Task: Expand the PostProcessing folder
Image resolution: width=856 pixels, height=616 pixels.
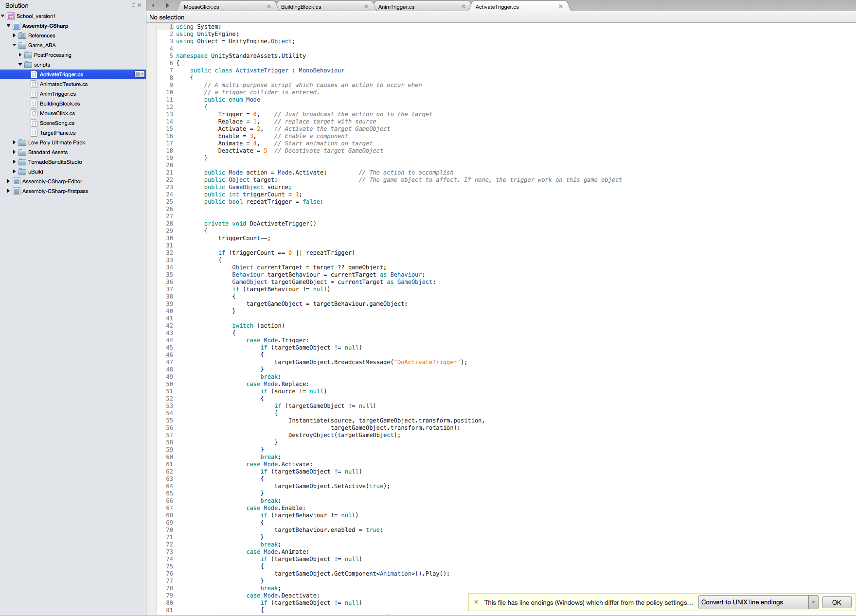Action: [x=20, y=55]
